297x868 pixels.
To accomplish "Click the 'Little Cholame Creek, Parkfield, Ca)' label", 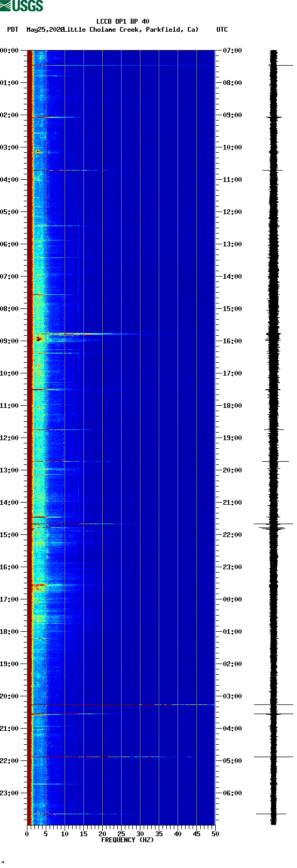I will click(x=131, y=30).
